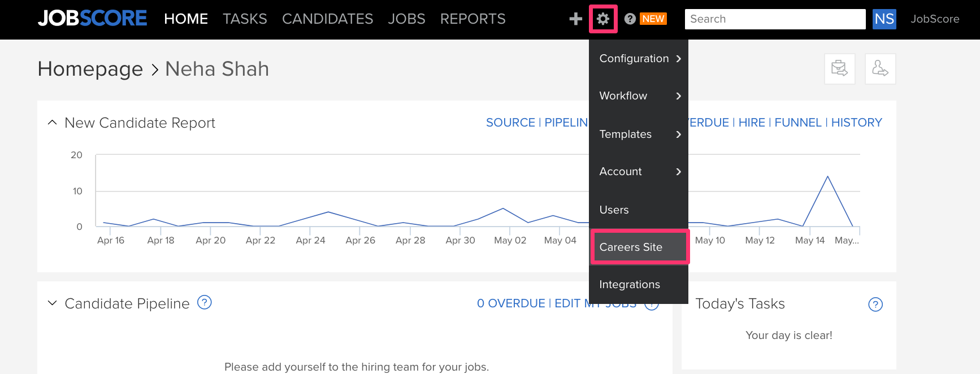Image resolution: width=980 pixels, height=374 pixels.
Task: Go to the HOME tab
Action: coord(186,19)
